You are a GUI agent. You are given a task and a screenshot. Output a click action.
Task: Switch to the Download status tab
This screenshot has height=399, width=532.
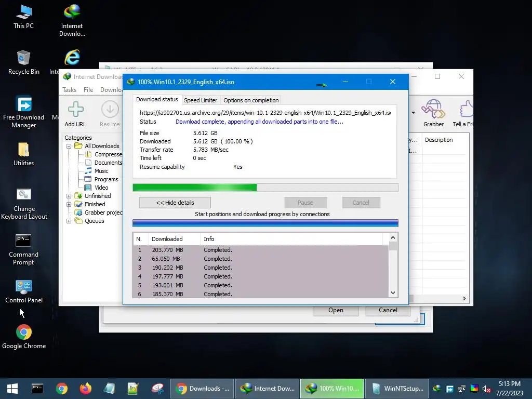tap(157, 99)
